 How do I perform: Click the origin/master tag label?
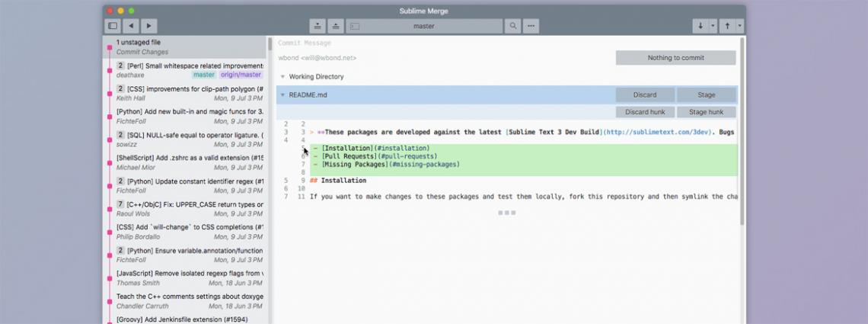pos(241,75)
